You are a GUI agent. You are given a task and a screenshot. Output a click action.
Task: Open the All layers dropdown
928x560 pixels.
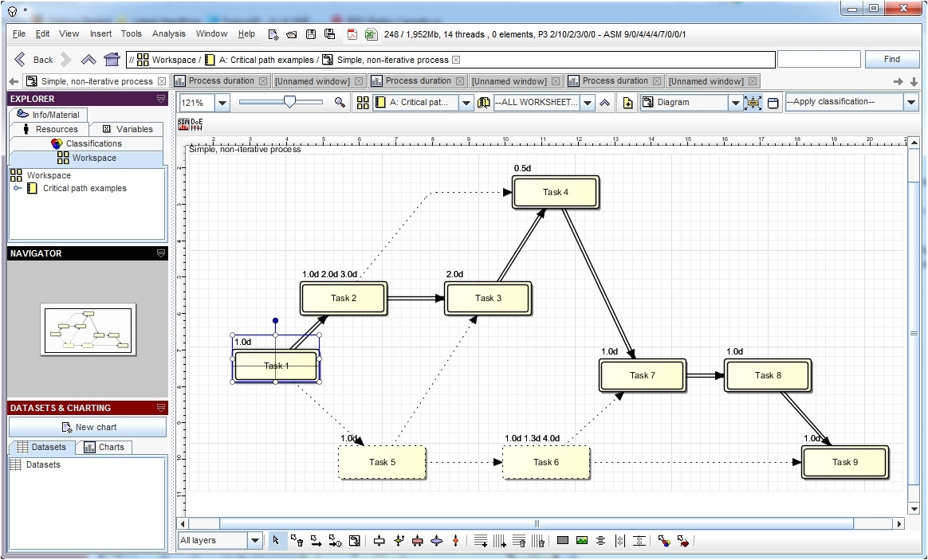tap(255, 541)
